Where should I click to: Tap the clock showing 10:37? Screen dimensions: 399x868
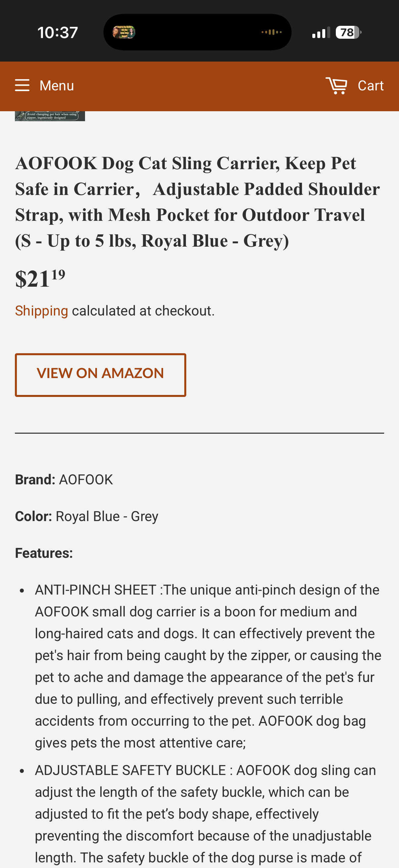pos(58,32)
